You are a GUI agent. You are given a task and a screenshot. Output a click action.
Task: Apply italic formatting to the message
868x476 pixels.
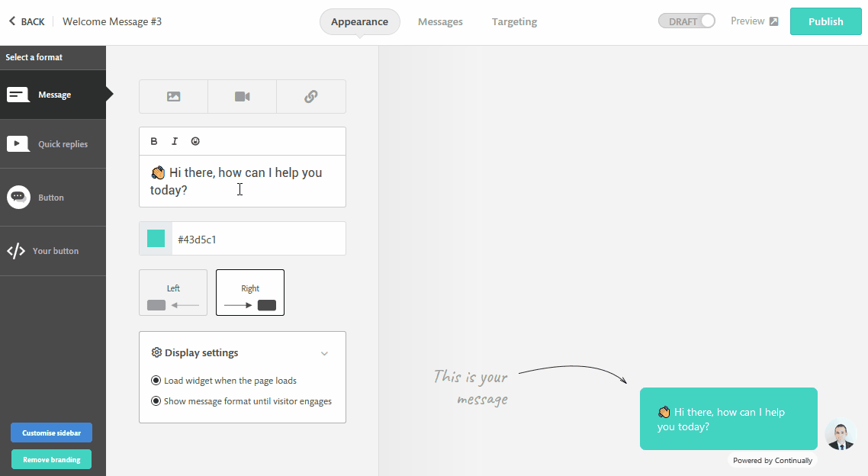tap(175, 140)
